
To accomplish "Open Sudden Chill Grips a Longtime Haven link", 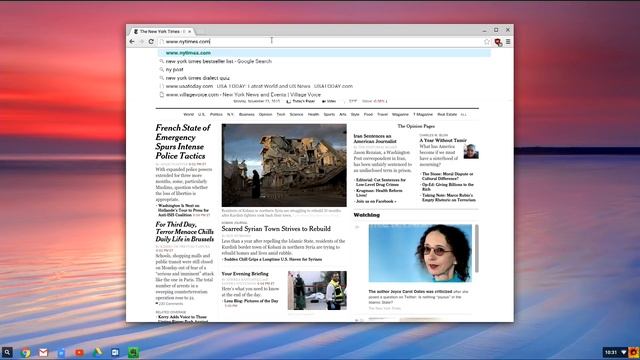I will (273, 260).
